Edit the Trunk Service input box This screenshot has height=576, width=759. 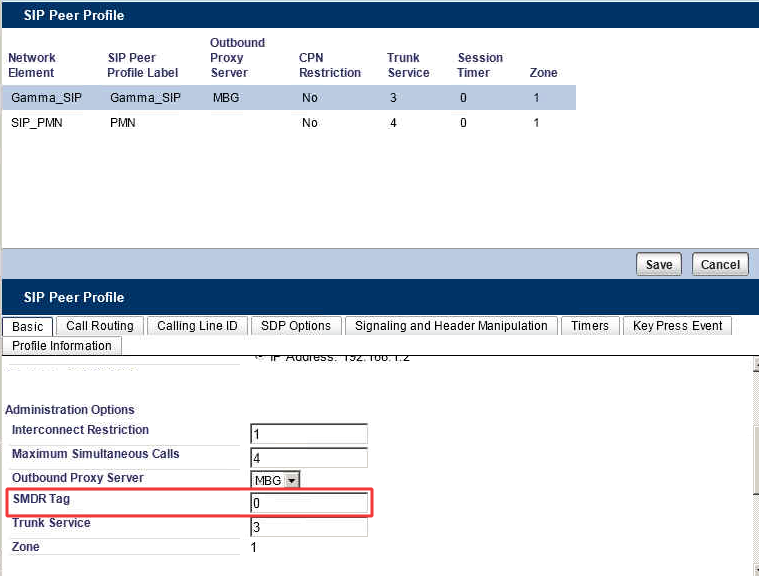coord(309,527)
